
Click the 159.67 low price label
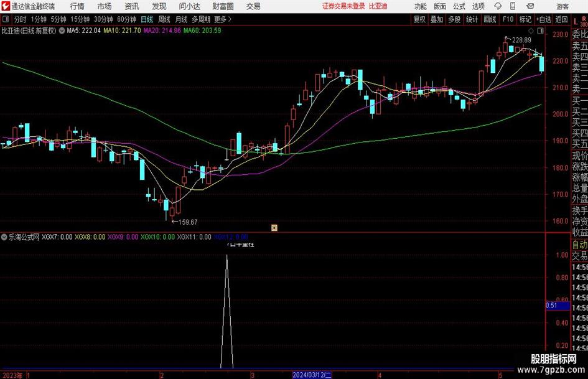188,222
